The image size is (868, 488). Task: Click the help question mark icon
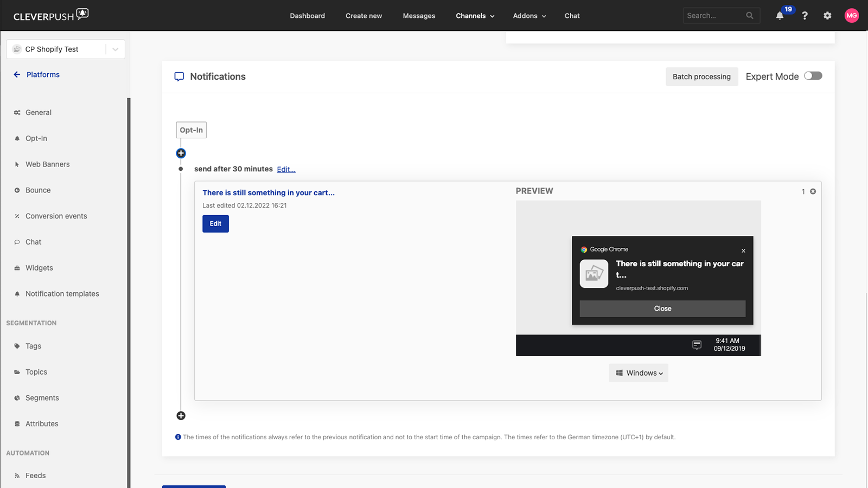pyautogui.click(x=805, y=16)
